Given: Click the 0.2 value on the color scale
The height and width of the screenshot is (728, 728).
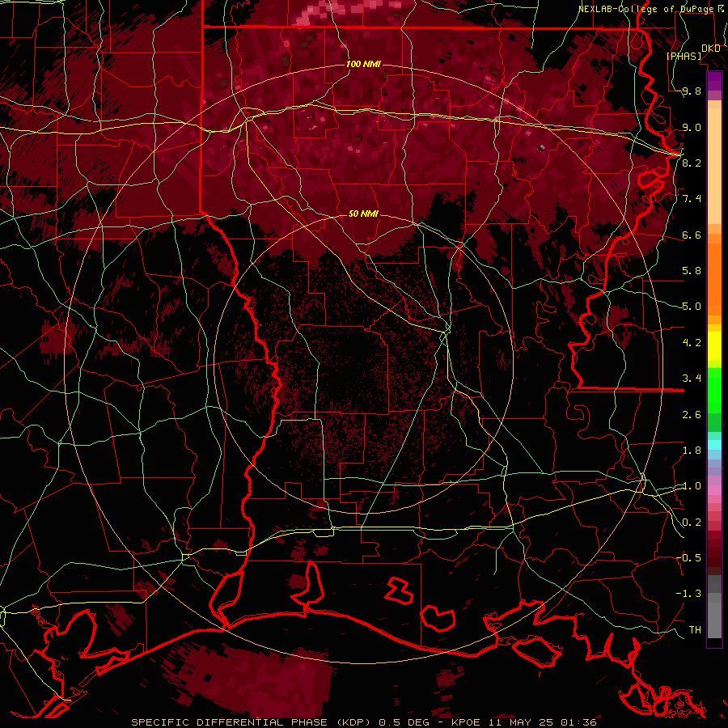Looking at the screenshot, I should click(x=692, y=523).
